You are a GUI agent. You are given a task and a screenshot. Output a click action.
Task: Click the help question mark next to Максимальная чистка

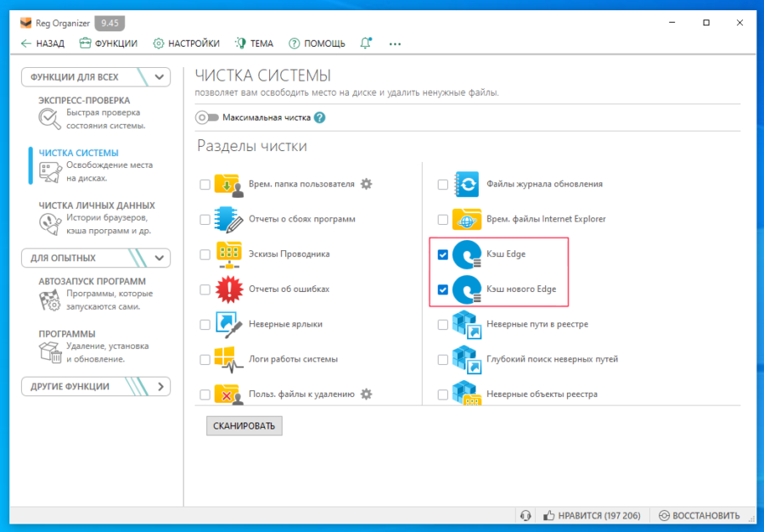coord(320,117)
